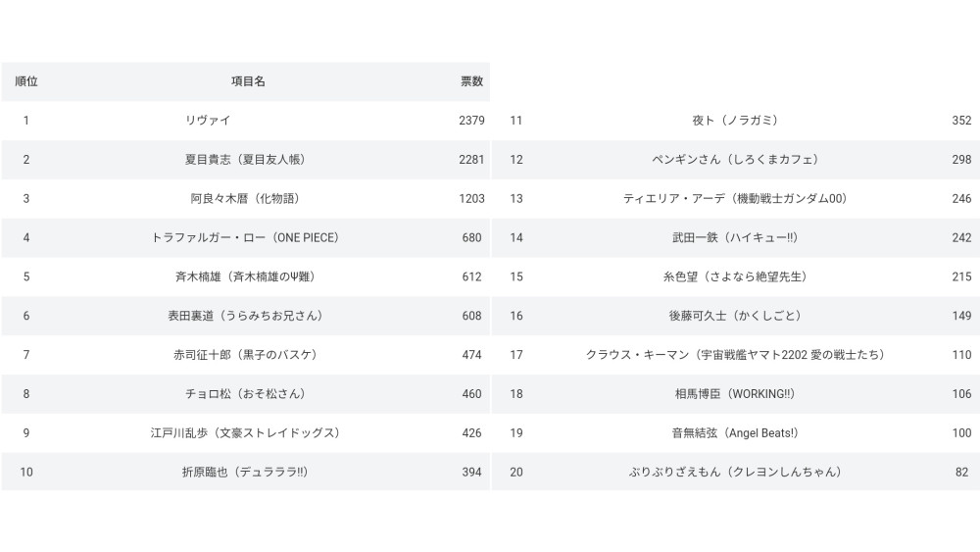Select 糸色望（さよなら絶望先生） entry

point(734,277)
